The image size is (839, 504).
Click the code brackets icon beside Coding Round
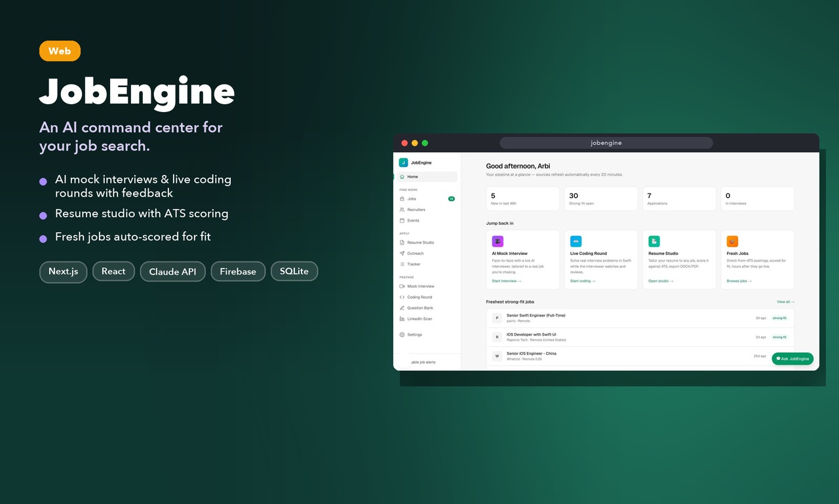coord(402,297)
